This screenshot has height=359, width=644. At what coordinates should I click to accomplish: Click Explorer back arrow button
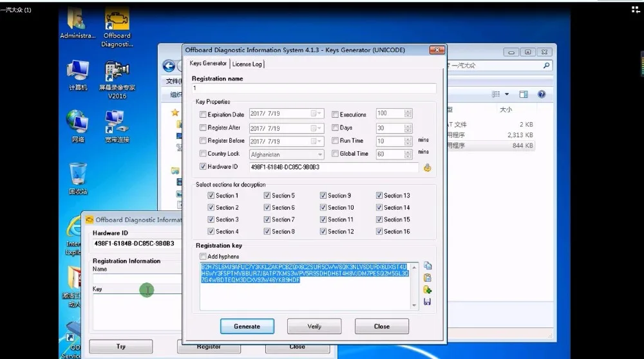[x=169, y=66]
